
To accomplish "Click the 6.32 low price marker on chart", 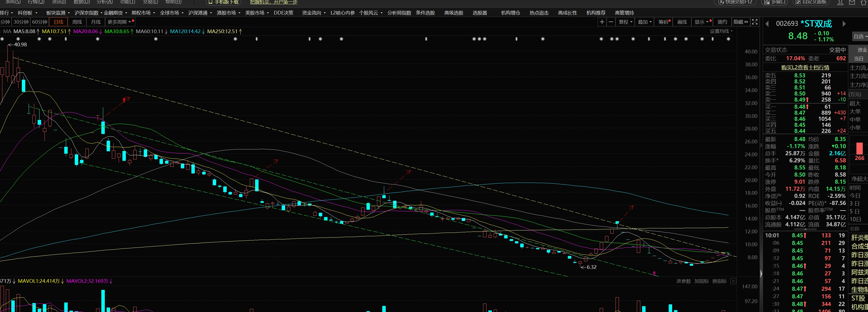I will [x=589, y=267].
